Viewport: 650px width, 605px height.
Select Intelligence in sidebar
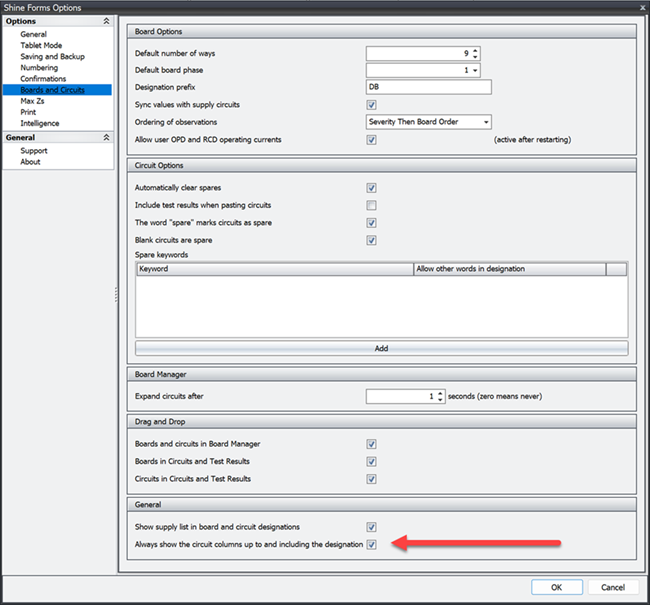coord(40,124)
